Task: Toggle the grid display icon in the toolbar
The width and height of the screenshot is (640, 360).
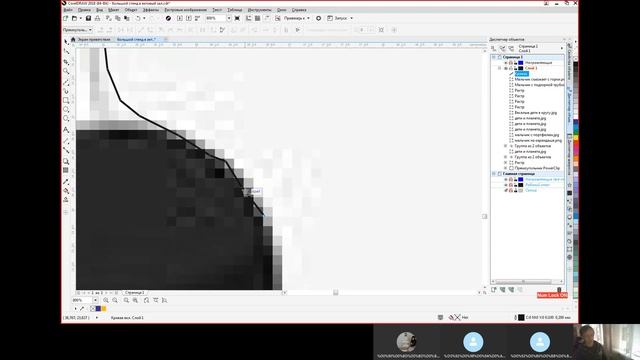Action: pyautogui.click(x=258, y=18)
